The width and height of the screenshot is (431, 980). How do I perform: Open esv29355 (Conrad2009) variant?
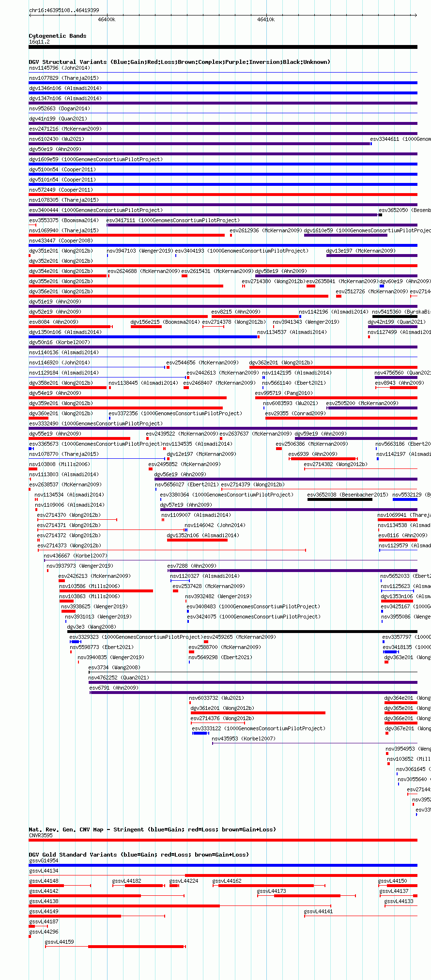[x=295, y=413]
